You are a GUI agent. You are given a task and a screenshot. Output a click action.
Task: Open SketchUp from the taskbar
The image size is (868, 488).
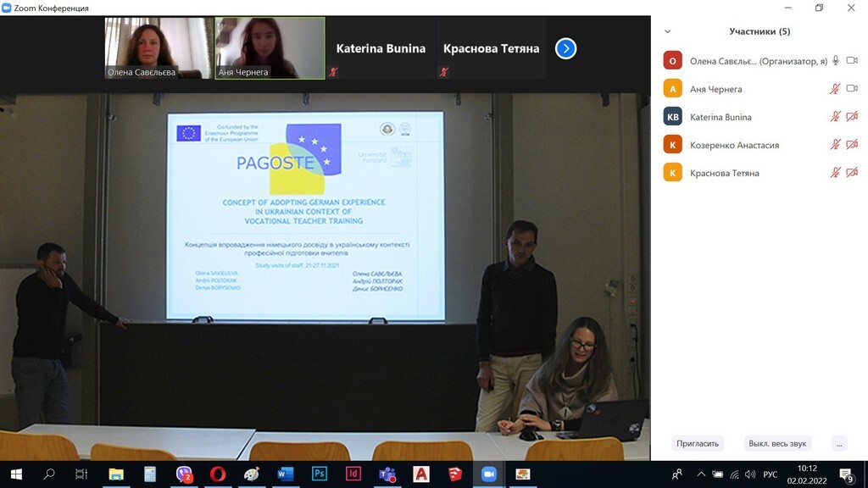[455, 474]
